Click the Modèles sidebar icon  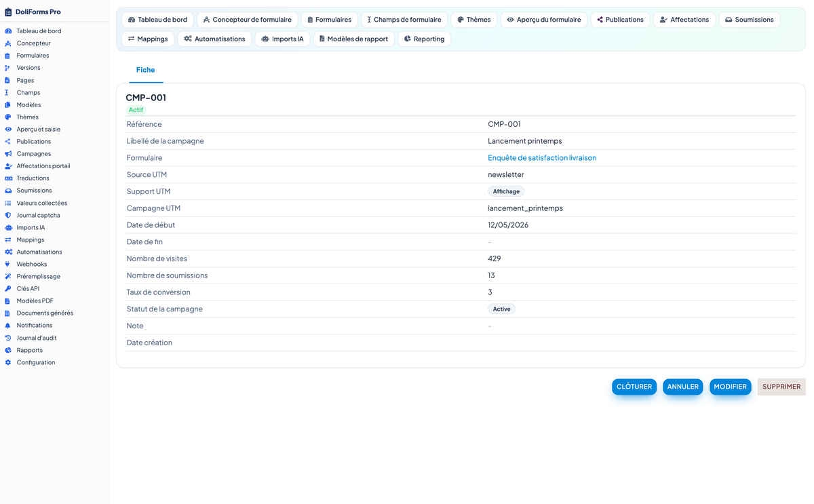click(8, 104)
